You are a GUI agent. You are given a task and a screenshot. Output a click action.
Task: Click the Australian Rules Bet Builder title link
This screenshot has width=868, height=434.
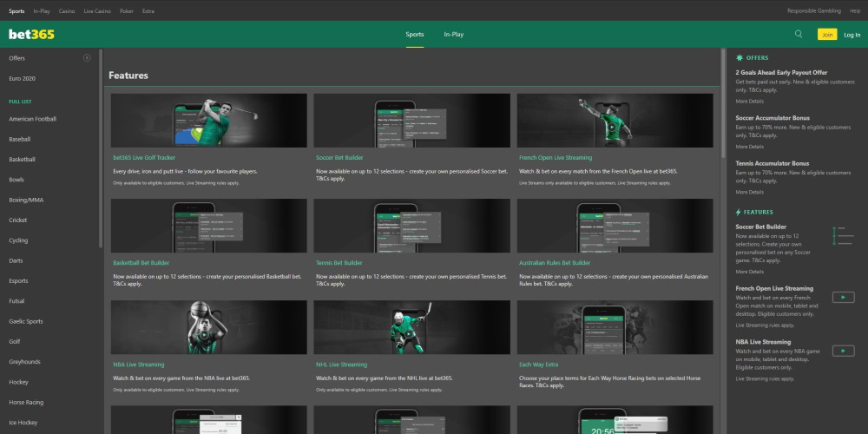(x=555, y=263)
